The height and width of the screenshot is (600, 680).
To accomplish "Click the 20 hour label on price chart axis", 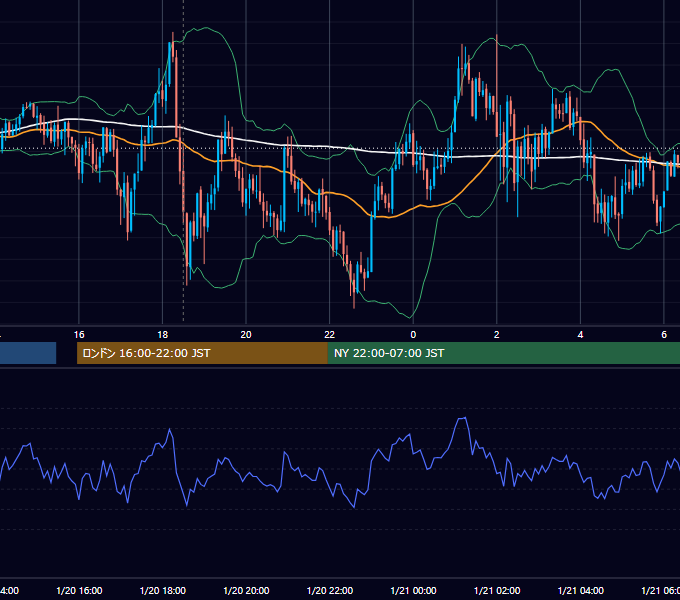I will pyautogui.click(x=246, y=335).
